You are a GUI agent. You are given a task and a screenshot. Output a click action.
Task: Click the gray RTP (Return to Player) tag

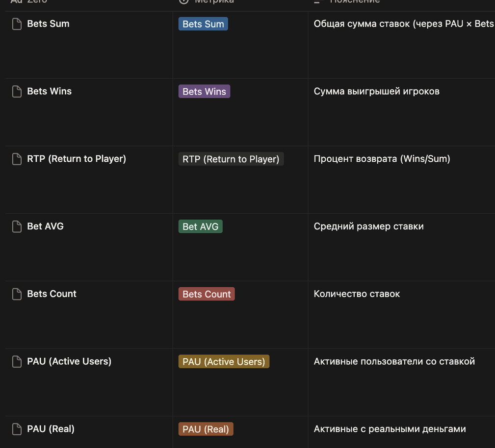pos(231,159)
